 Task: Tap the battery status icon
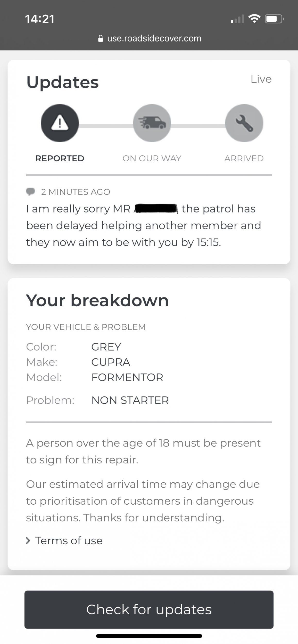275,19
